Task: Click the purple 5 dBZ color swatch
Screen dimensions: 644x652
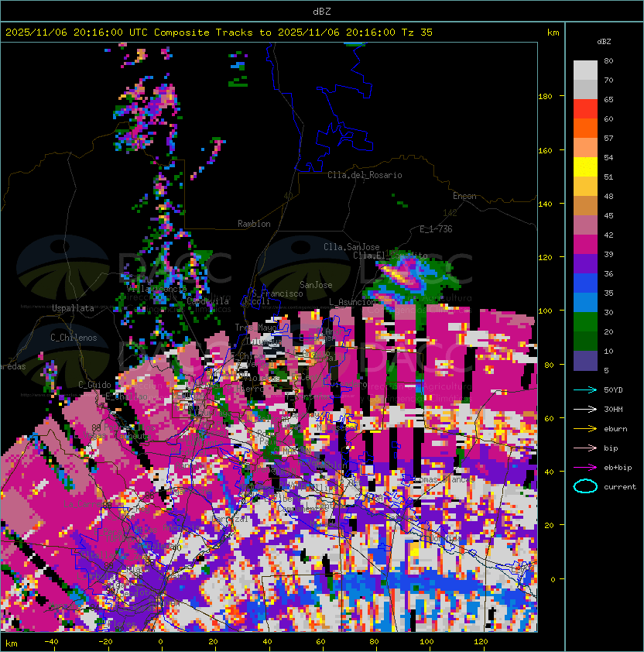Action: point(585,361)
